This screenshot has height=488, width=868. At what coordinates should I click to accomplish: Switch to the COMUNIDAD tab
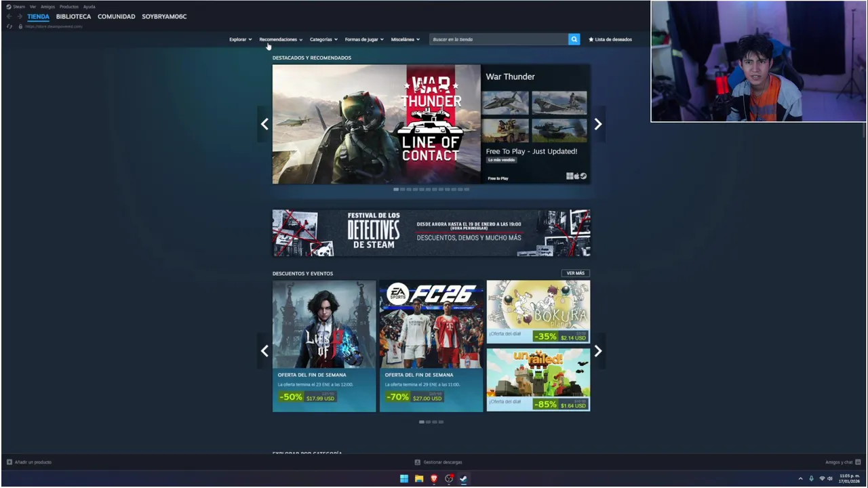[x=116, y=16]
